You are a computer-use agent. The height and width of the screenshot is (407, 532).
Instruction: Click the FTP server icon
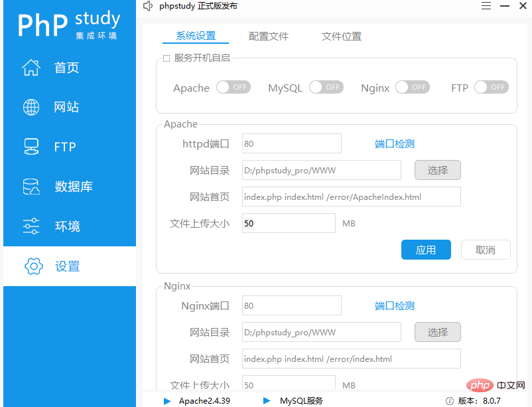pos(31,147)
